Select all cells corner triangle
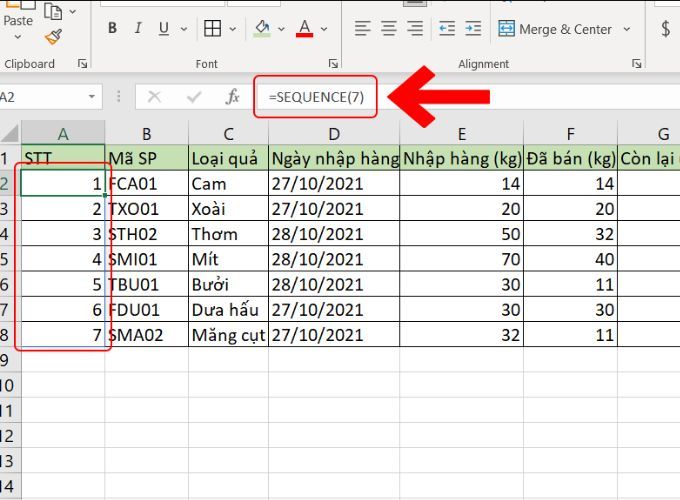Screen dimensions: 680x500 10,133
